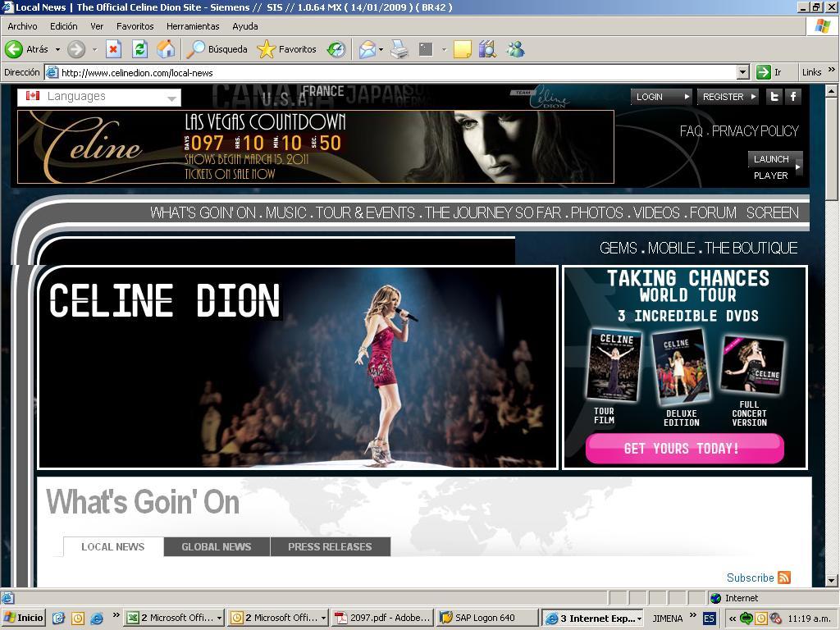This screenshot has height=630, width=840.
Task: Open the FAQ link
Action: [691, 131]
